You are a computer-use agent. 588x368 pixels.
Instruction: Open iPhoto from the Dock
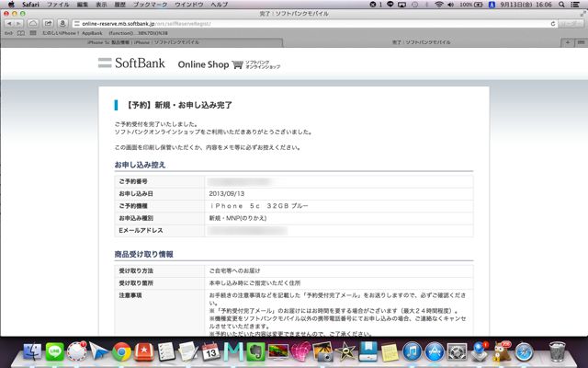[x=322, y=352]
